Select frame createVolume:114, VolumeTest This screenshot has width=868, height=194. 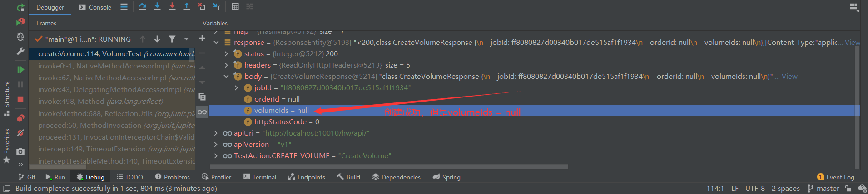coord(112,54)
